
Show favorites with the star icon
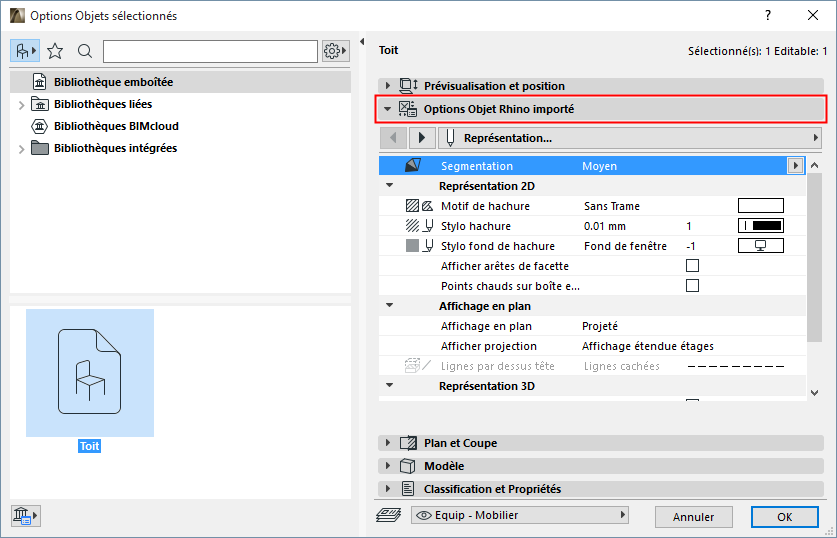click(x=55, y=51)
